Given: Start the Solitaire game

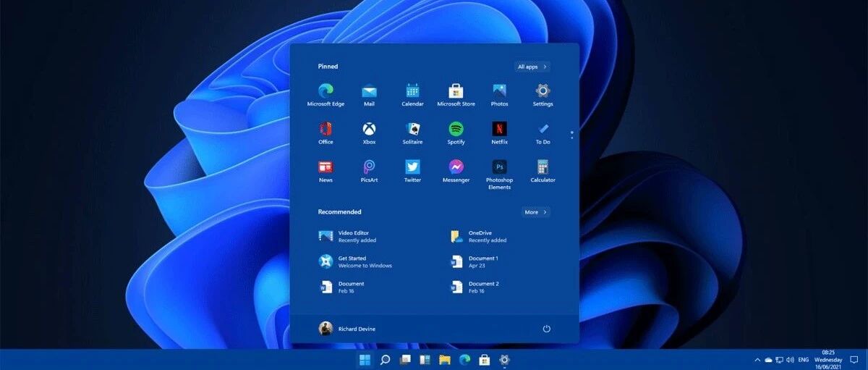Looking at the screenshot, I should (x=412, y=133).
